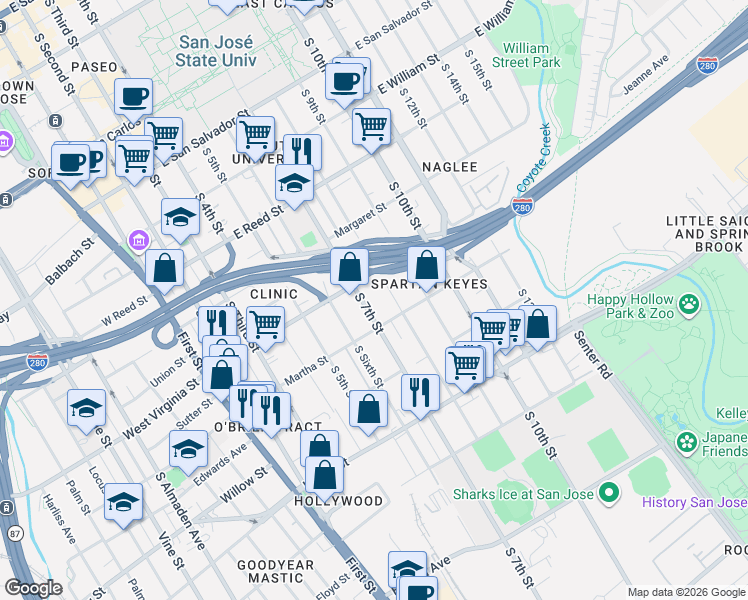Click the cafe marker near E William St and S 10th St
Image resolution: width=748 pixels, height=600 pixels.
tap(344, 82)
